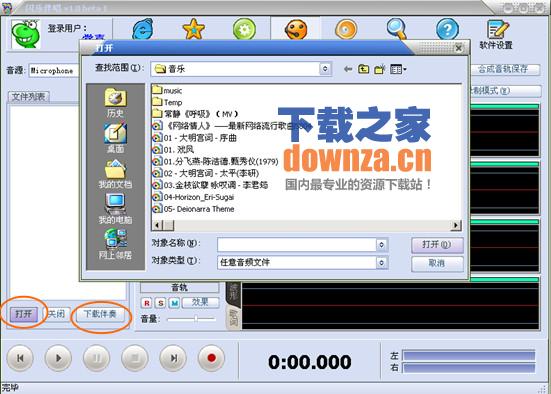Select file 05- Deionarra Theme
Screen dimensions: 551x394
[x=193, y=209]
